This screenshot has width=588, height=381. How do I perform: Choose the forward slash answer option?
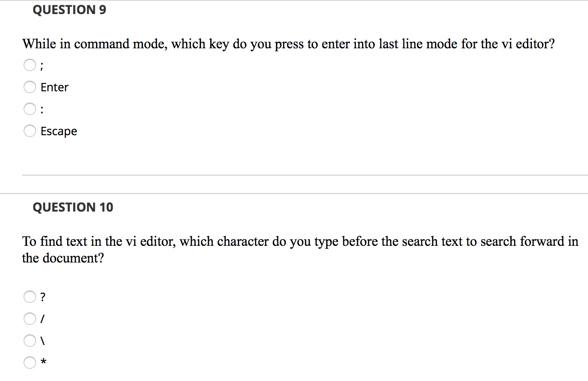click(30, 319)
